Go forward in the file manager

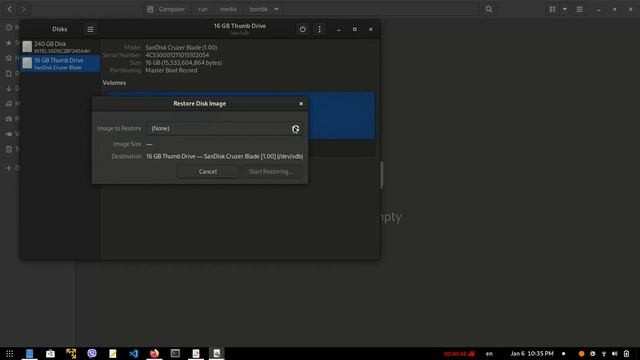[x=23, y=9]
